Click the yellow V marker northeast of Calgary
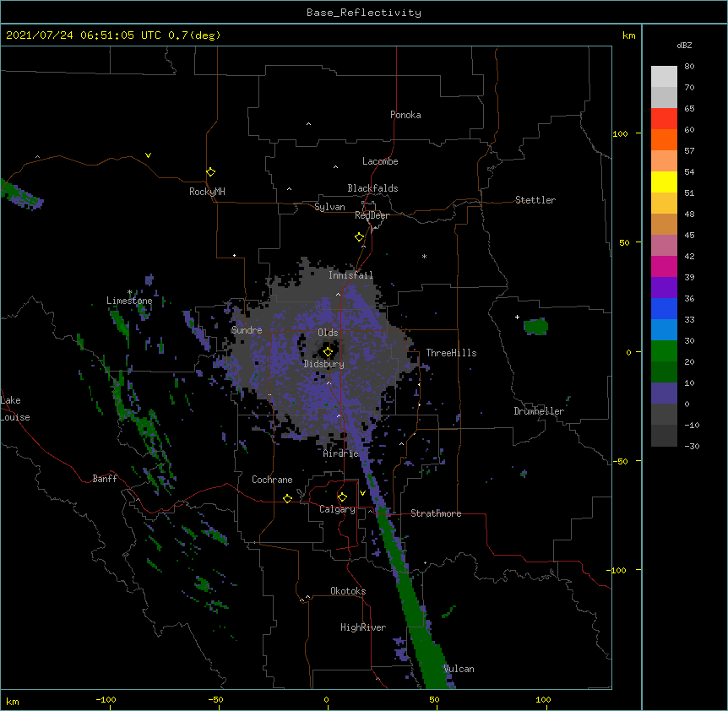 (362, 493)
